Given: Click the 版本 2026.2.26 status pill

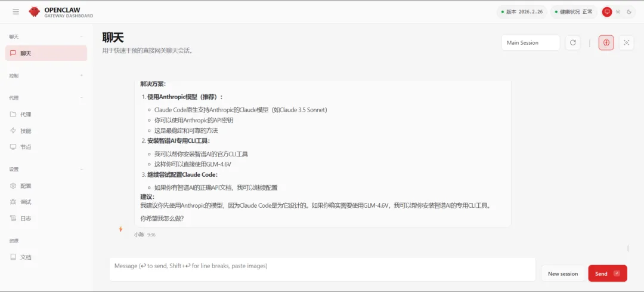Looking at the screenshot, I should tap(522, 12).
